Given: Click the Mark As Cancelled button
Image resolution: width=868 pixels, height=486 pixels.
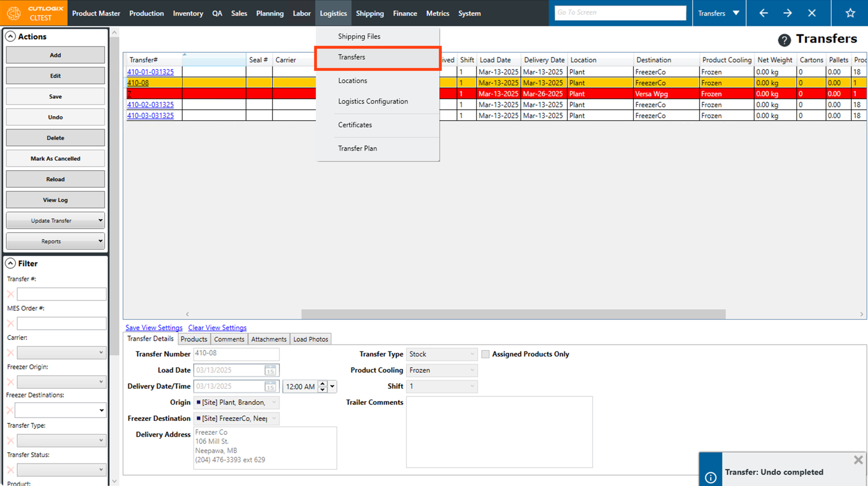Looking at the screenshot, I should pos(55,159).
